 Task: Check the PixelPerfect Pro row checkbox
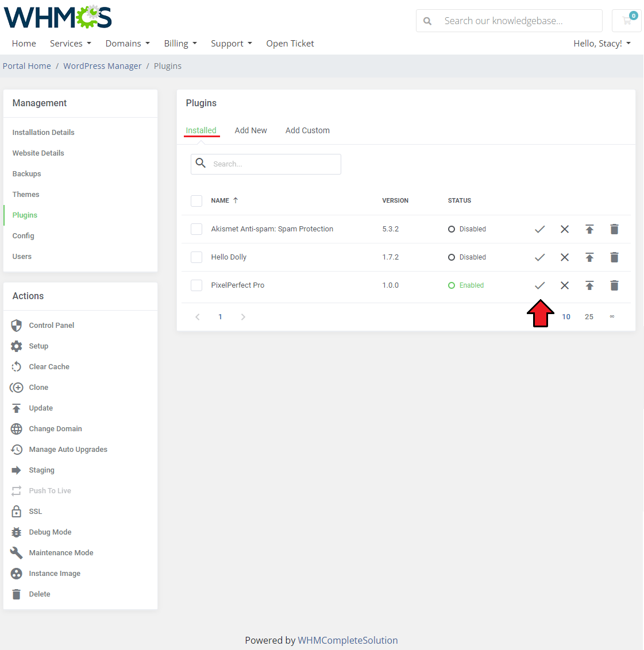[x=196, y=285]
